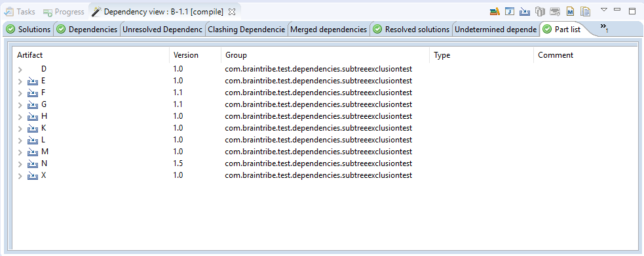This screenshot has height=256, width=644.
Task: Click the J window toolbar icon
Action: [510, 12]
